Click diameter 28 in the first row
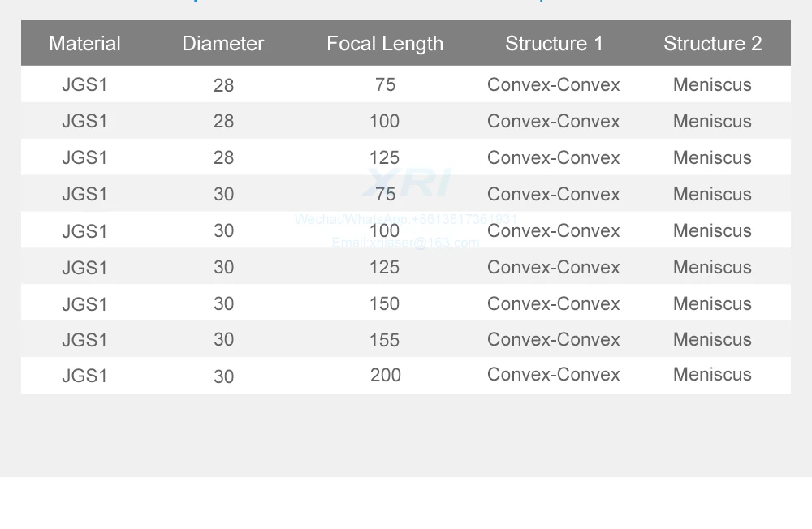812x529 pixels. [223, 85]
